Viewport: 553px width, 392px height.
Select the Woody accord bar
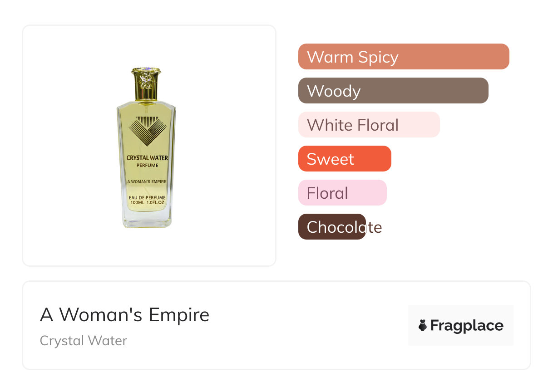(393, 91)
